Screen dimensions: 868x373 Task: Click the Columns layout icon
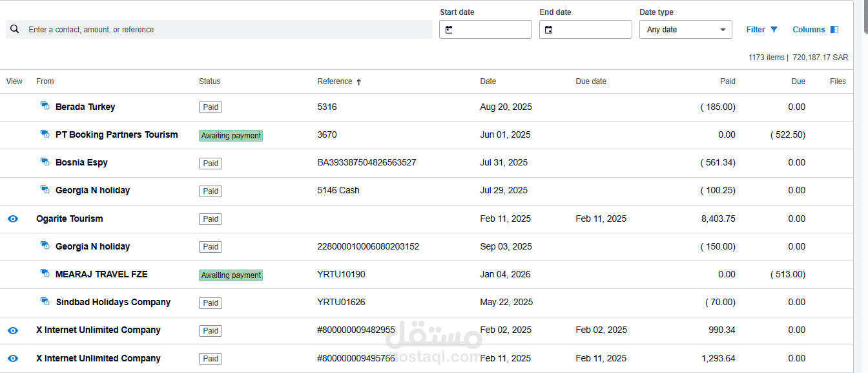point(834,29)
